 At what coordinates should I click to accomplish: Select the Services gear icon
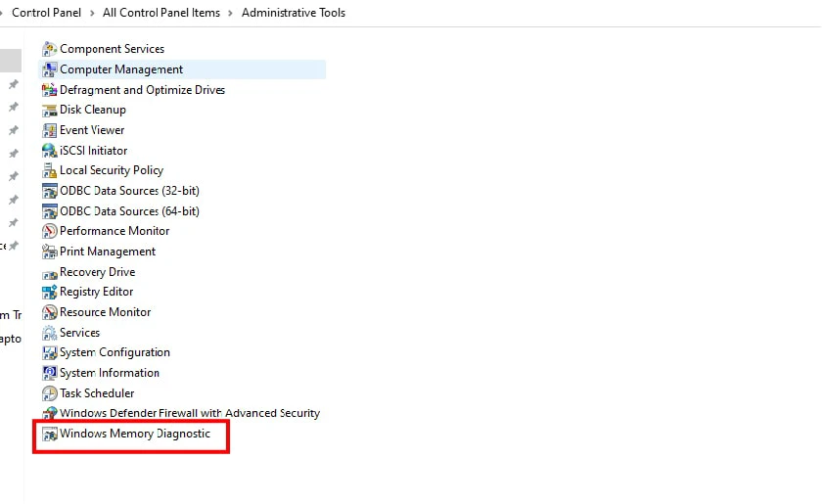pos(49,333)
